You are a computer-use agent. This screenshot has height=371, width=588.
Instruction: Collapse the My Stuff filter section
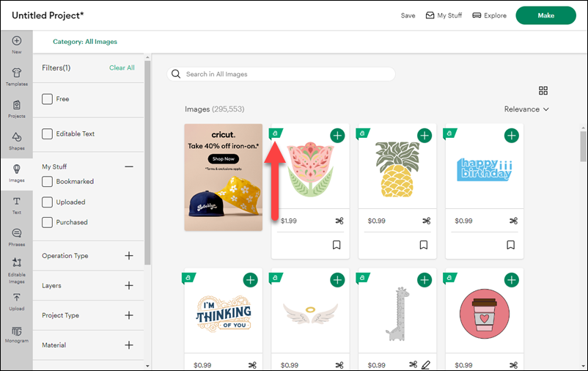(129, 167)
